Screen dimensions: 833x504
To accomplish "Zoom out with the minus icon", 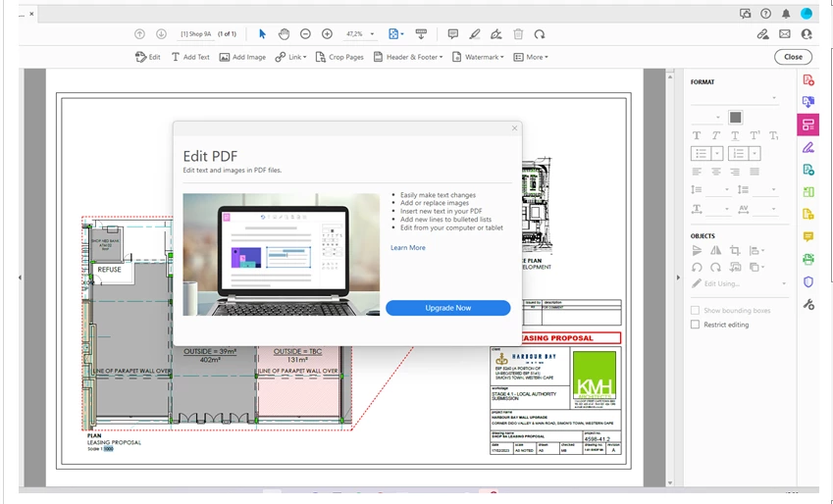I will pyautogui.click(x=305, y=34).
